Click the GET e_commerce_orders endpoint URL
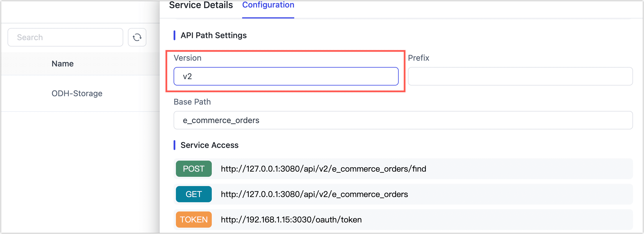Viewport: 644px width, 234px height. 314,194
